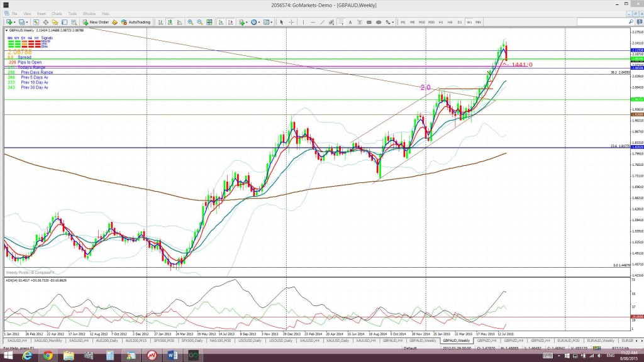Open the Profiles toolbar icon

point(23,22)
